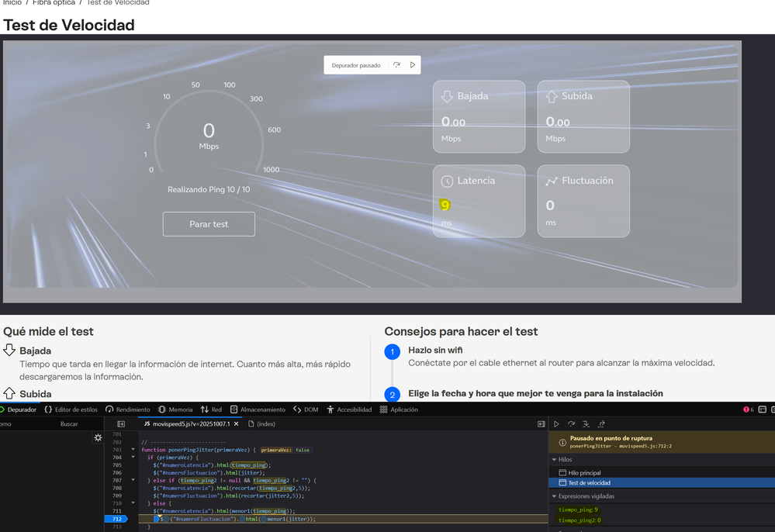Select the Hilo principal thread
The height and width of the screenshot is (532, 775).
(583, 472)
